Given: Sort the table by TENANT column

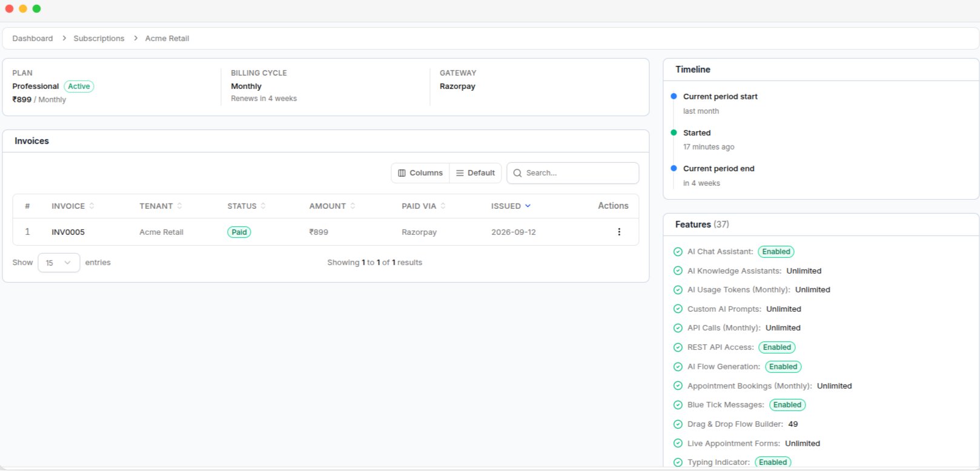Looking at the screenshot, I should pyautogui.click(x=161, y=206).
